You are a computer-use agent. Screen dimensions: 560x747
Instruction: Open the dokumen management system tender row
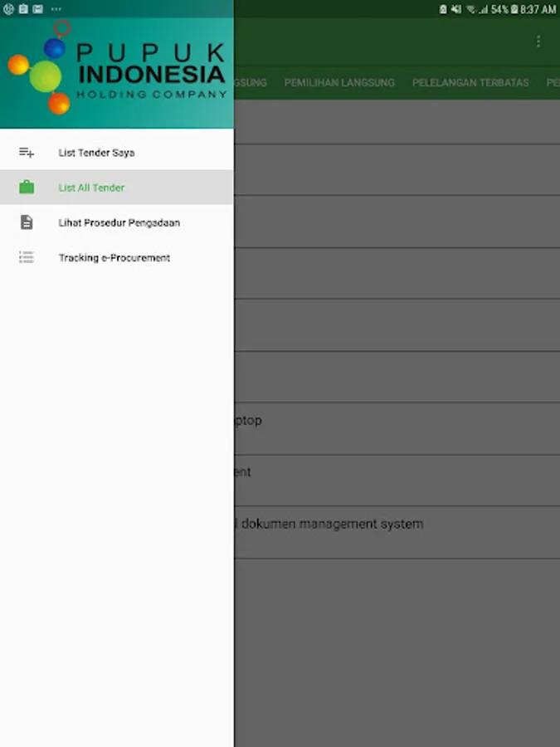(397, 532)
